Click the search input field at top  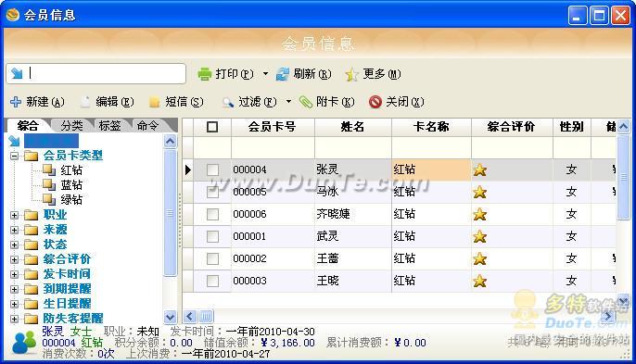[x=96, y=73]
